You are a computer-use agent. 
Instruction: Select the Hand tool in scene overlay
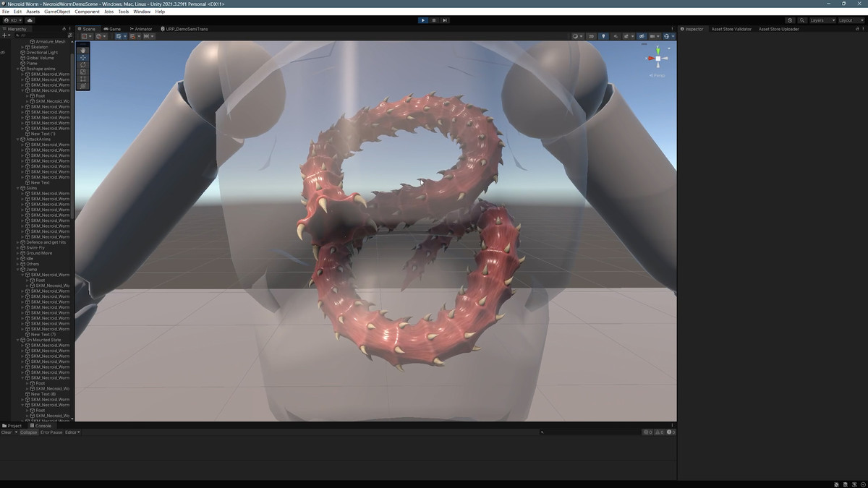tap(83, 50)
